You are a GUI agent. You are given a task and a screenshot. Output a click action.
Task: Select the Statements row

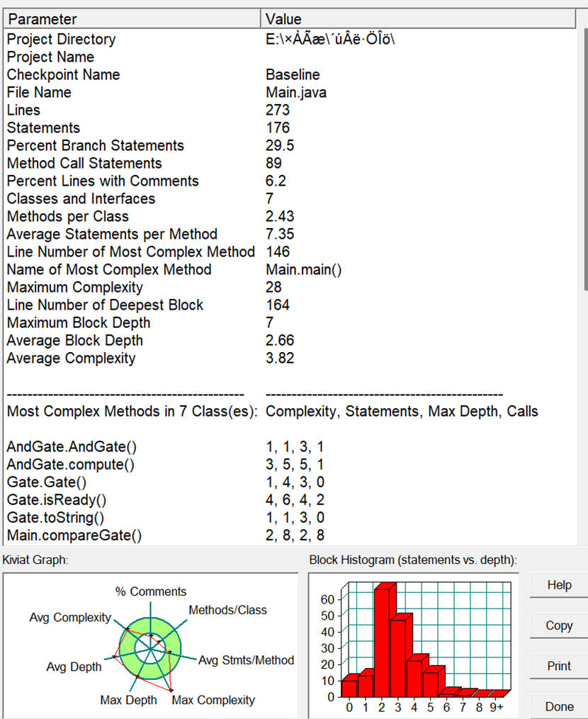click(x=289, y=128)
